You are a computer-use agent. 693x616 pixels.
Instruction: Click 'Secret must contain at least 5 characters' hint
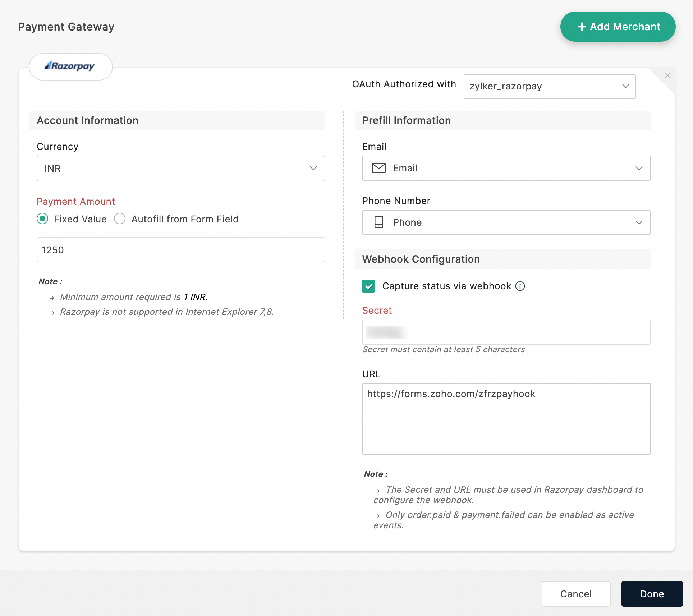pos(444,349)
